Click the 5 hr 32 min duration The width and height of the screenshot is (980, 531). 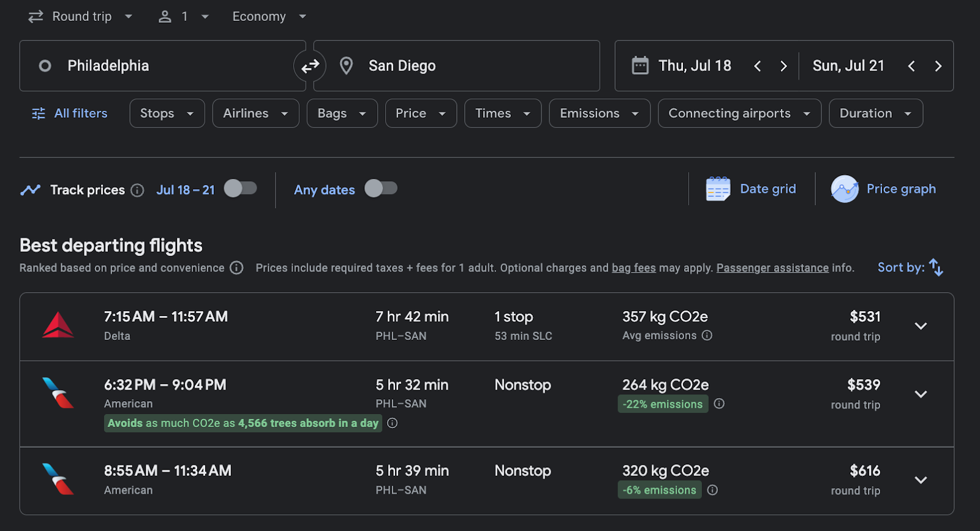pyautogui.click(x=412, y=385)
